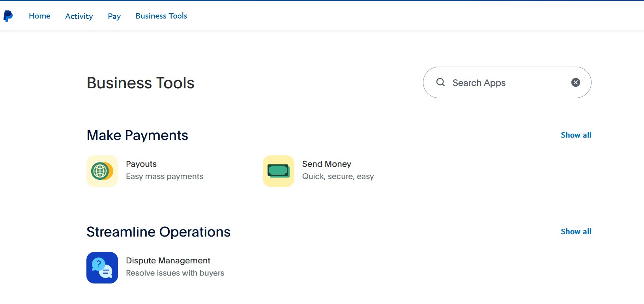Go to the Home menu
Image resolution: width=644 pixels, height=304 pixels.
tap(39, 16)
